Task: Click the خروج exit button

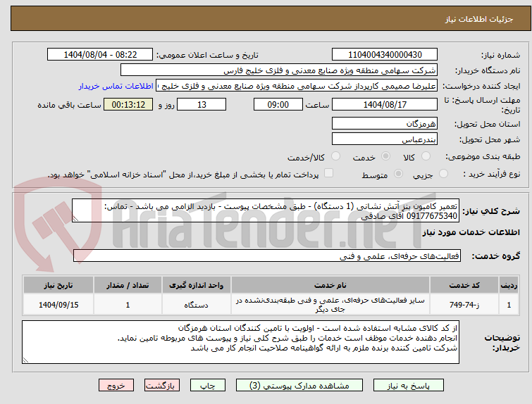Action: pos(116,386)
